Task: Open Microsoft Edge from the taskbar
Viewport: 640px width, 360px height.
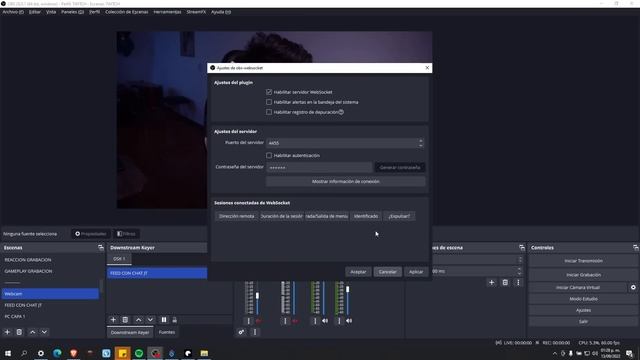Action: (57, 353)
